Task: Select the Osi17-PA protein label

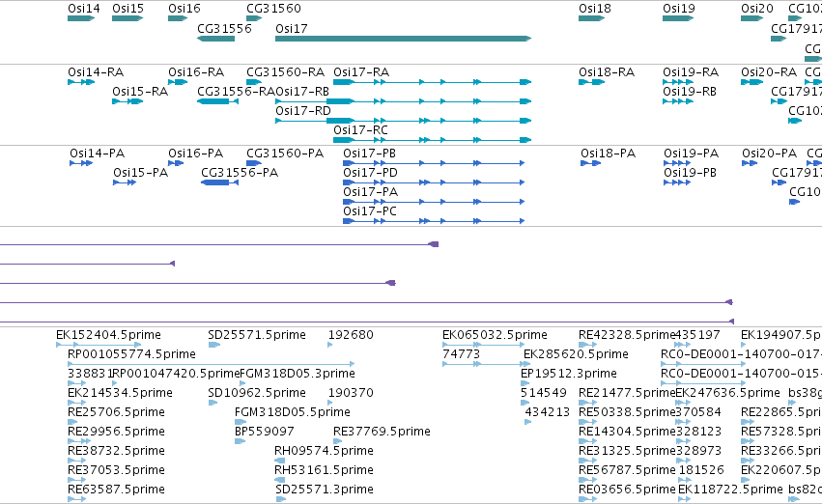Action: [370, 192]
